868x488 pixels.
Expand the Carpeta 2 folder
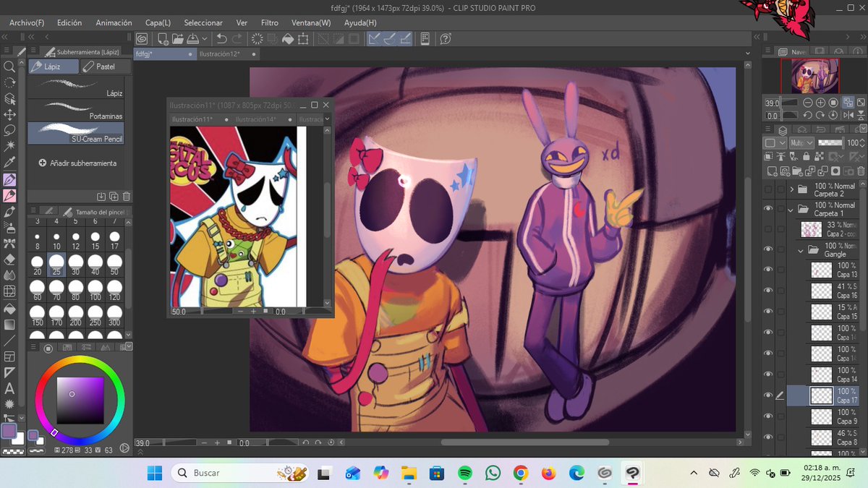click(792, 189)
